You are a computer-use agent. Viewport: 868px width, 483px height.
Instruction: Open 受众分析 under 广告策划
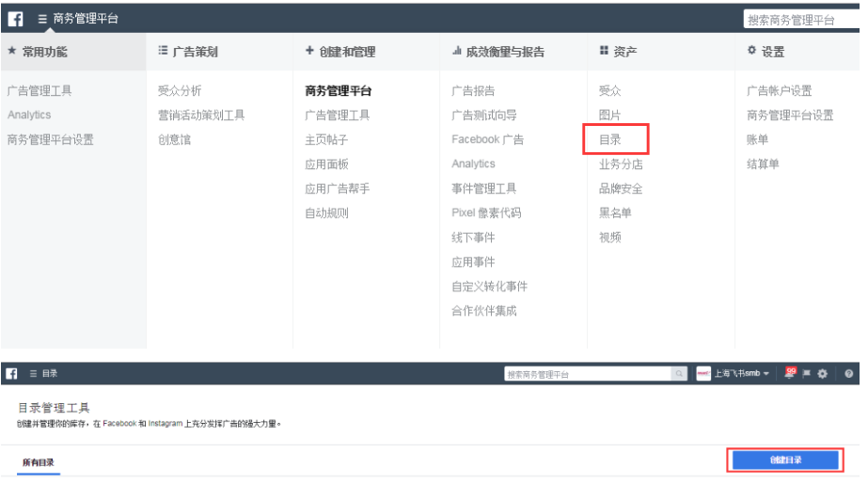click(180, 91)
